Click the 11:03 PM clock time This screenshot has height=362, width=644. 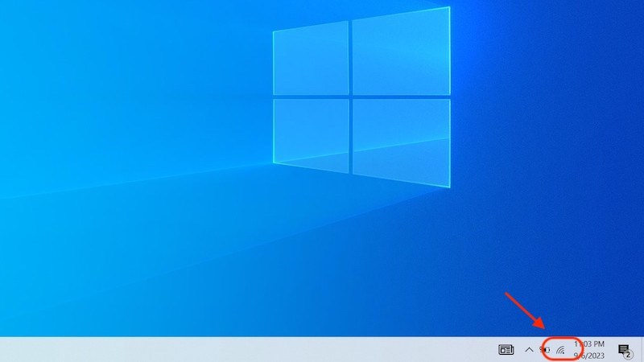point(589,343)
